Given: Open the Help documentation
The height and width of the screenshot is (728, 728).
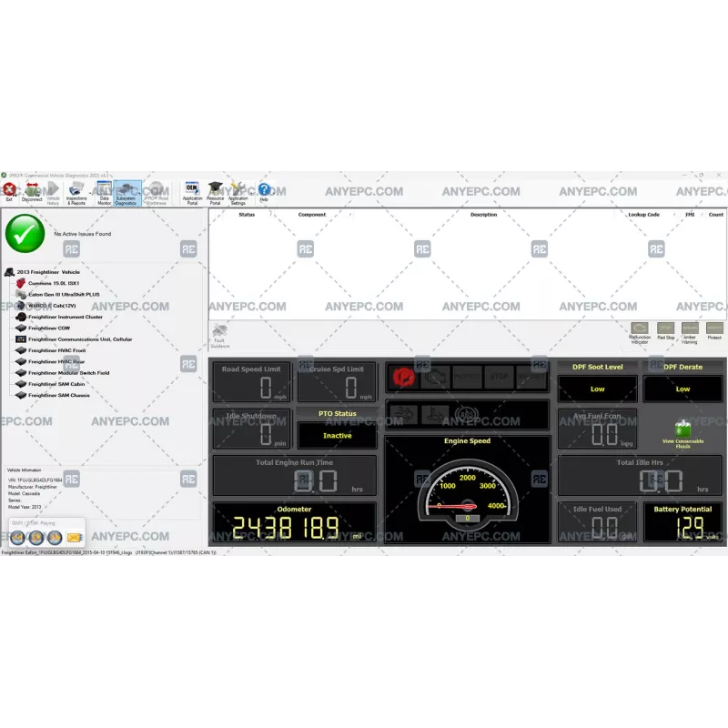Looking at the screenshot, I should tap(263, 191).
